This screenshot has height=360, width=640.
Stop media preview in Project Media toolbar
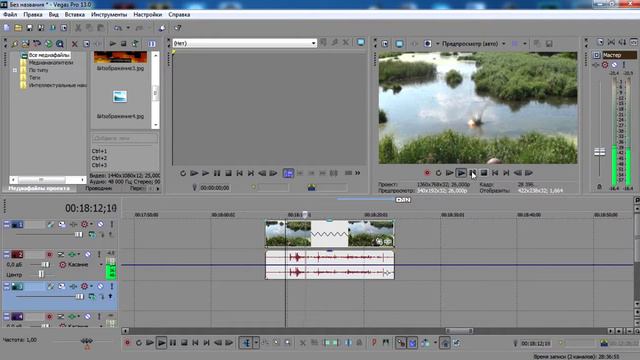pyautogui.click(x=123, y=44)
